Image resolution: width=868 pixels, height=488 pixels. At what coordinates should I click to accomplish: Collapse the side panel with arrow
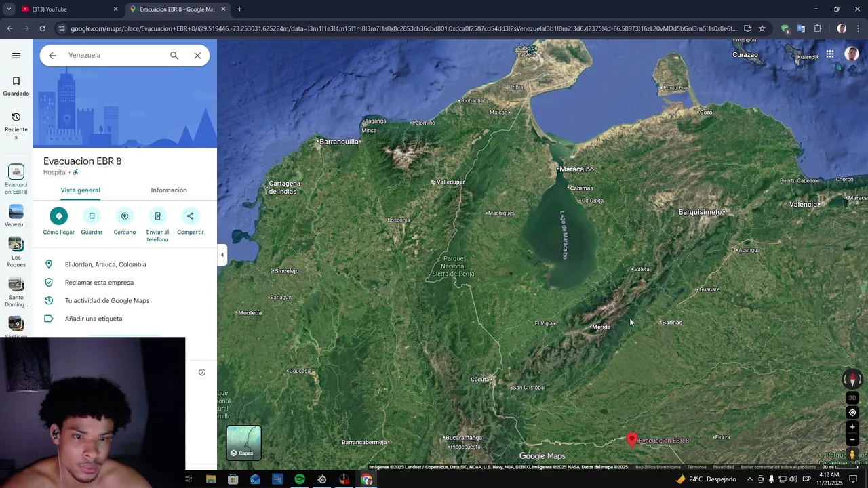(222, 255)
